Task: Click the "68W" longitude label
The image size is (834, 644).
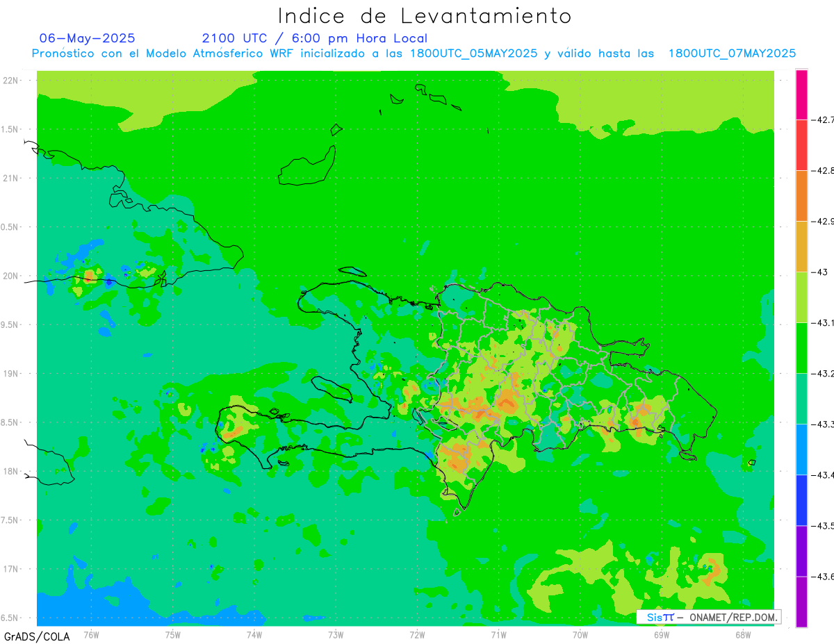Action: 743,634
